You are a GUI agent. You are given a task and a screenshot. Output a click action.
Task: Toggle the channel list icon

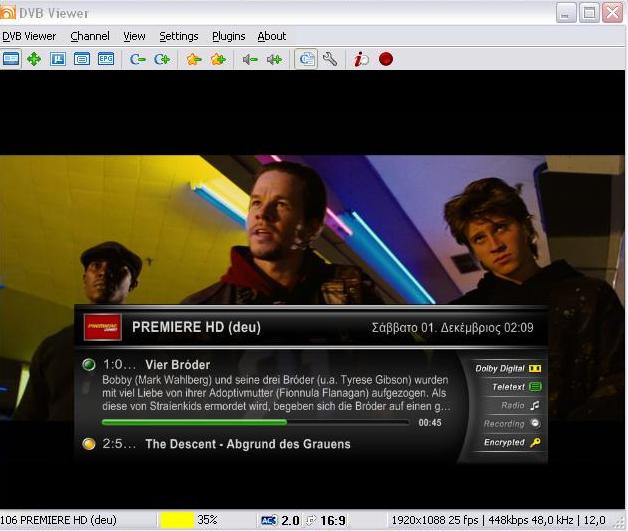click(x=306, y=59)
